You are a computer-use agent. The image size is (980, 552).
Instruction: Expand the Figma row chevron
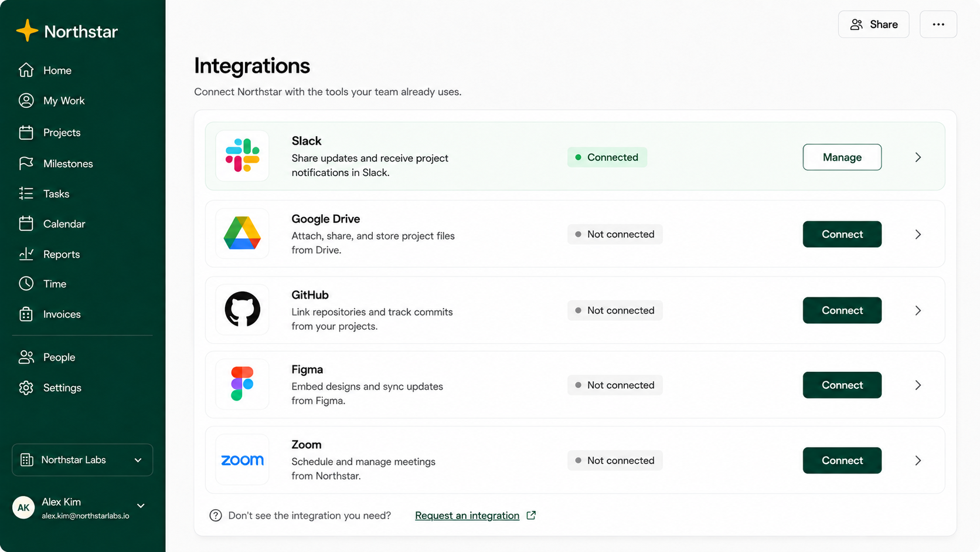[918, 385]
